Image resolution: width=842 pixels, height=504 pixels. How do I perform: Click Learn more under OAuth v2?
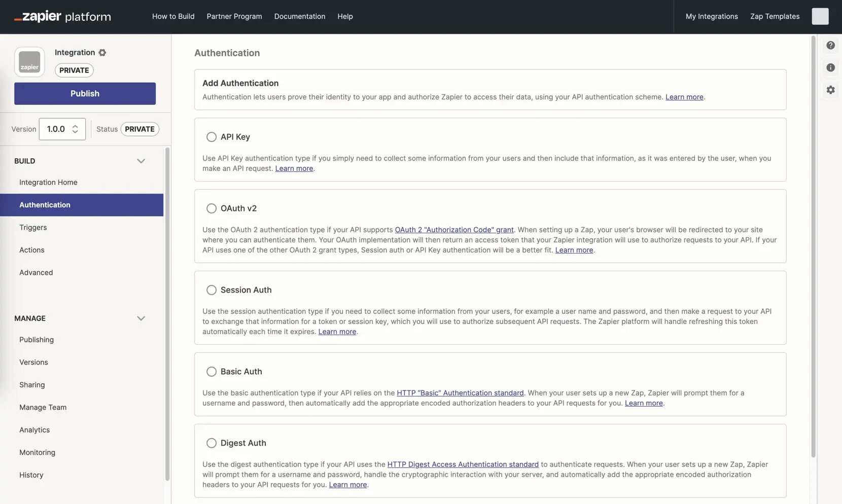[574, 250]
